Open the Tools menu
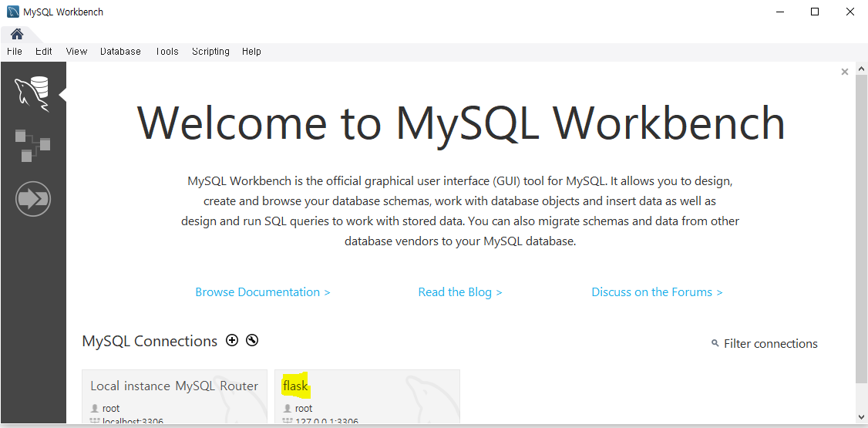Screen dimensions: 868x428 (167, 52)
